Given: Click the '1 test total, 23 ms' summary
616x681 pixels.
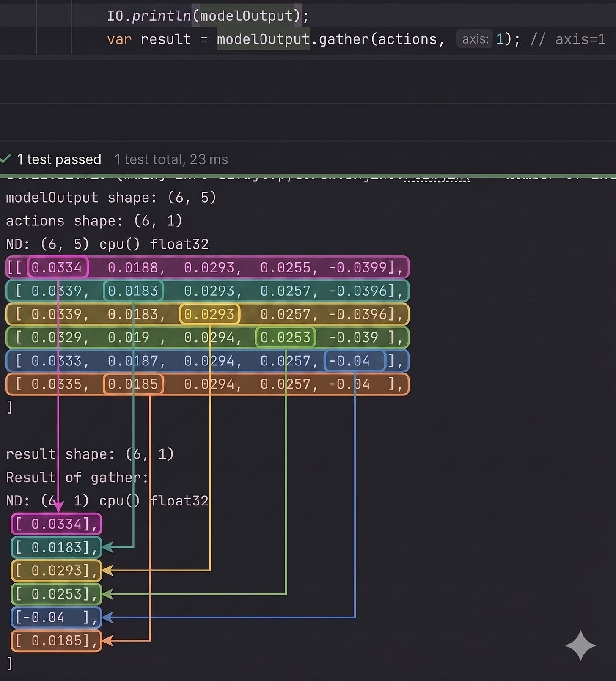Looking at the screenshot, I should [171, 159].
